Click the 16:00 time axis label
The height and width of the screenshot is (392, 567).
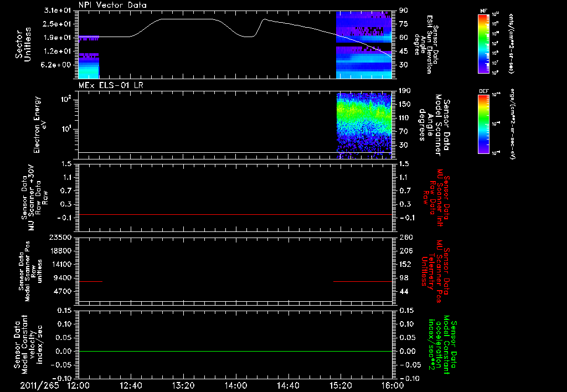[393, 385]
